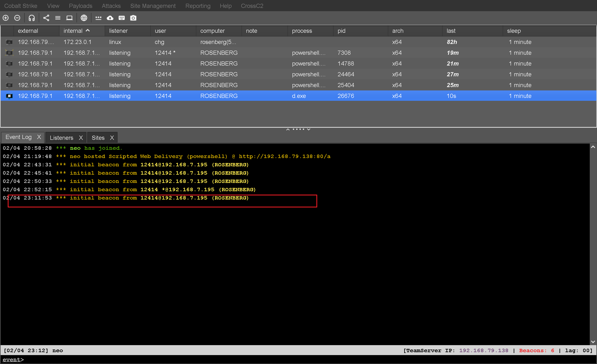Open the CrossC2 menu
Screen dimensions: 597x364
pyautogui.click(x=252, y=6)
